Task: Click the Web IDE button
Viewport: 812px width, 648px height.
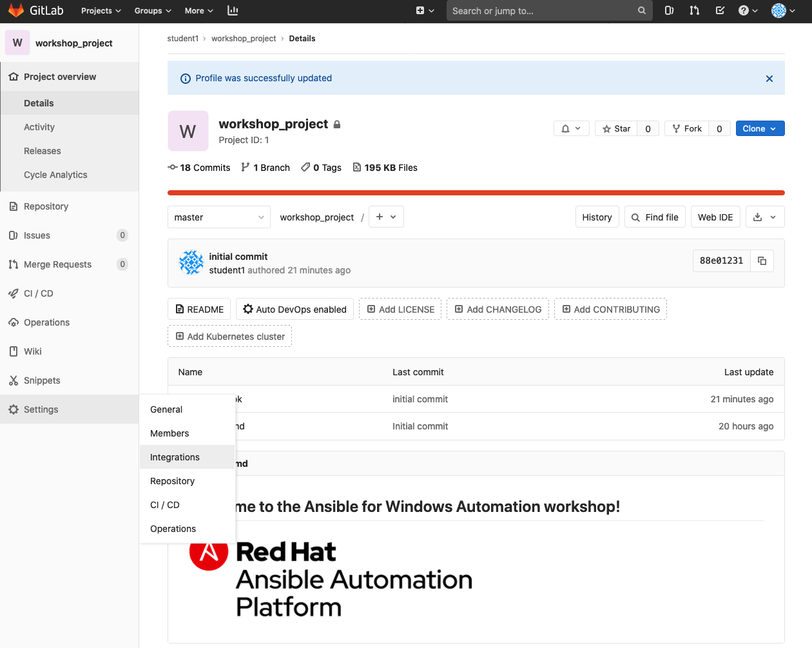Action: 715,217
